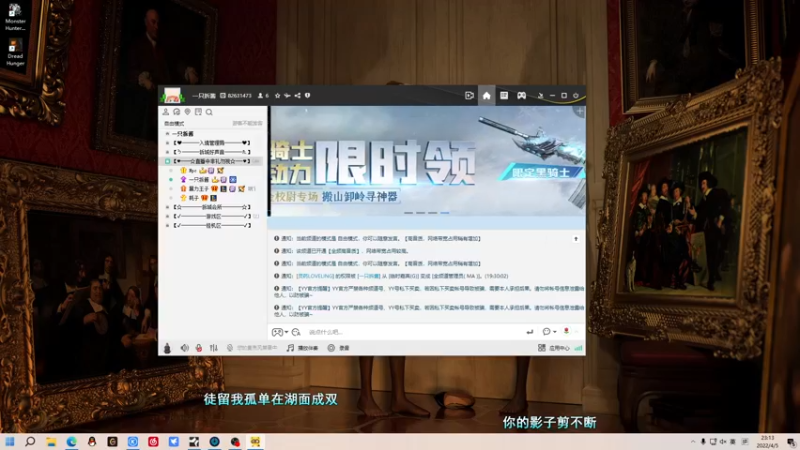800x450 pixels.
Task: Open the user profile icon above channel list
Action: [166, 112]
